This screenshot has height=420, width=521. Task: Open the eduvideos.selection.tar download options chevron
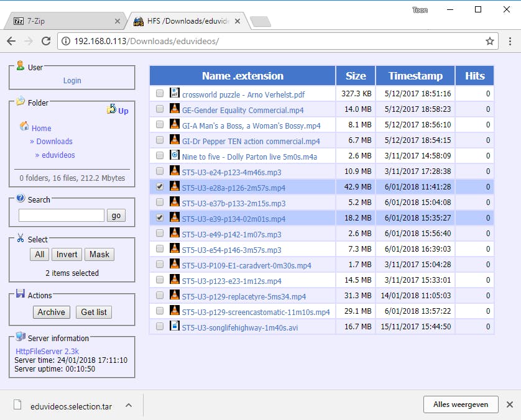128,405
